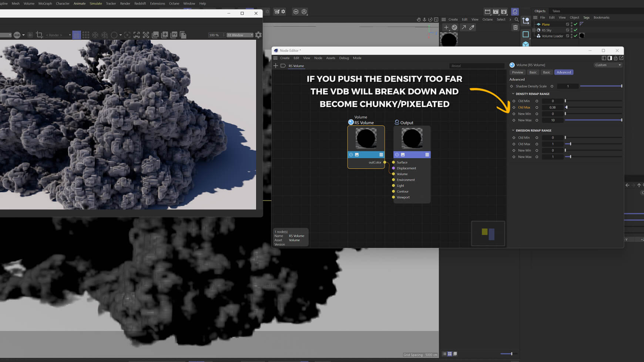Click the cyan square frame tool icon
Image resolution: width=644 pixels, height=362 pixels.
click(526, 34)
